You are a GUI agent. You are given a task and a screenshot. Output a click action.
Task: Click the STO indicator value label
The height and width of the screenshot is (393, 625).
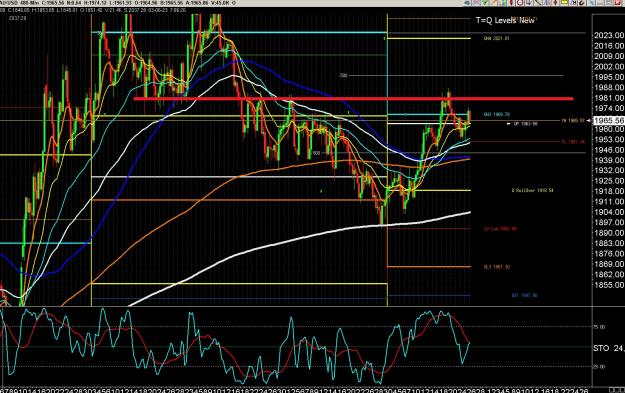pyautogui.click(x=609, y=348)
